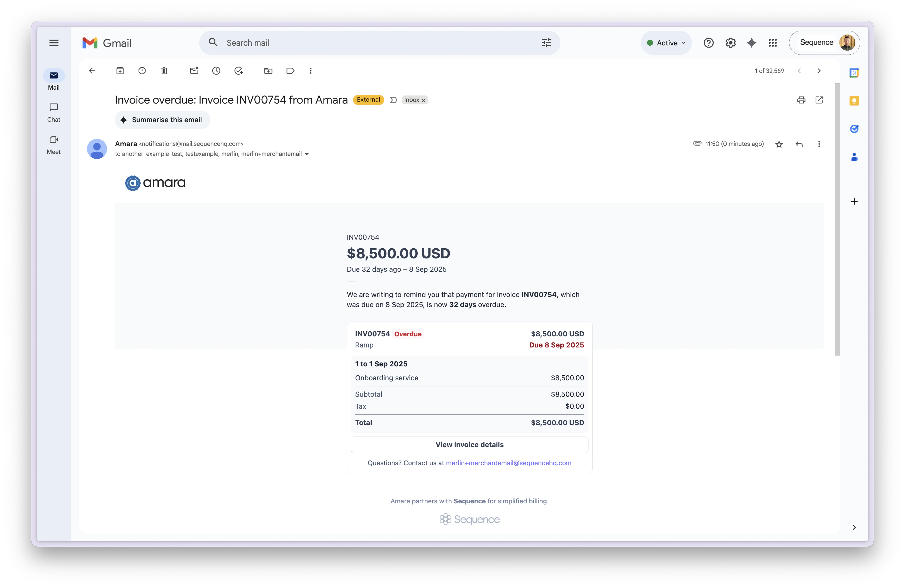The width and height of the screenshot is (905, 588).
Task: Delete this email
Action: (164, 71)
